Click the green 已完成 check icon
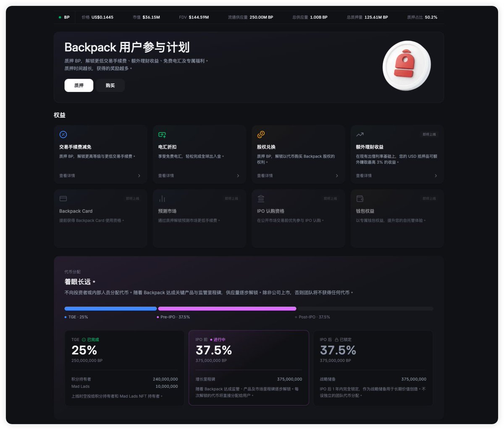The width and height of the screenshot is (504, 430). pyautogui.click(x=84, y=340)
